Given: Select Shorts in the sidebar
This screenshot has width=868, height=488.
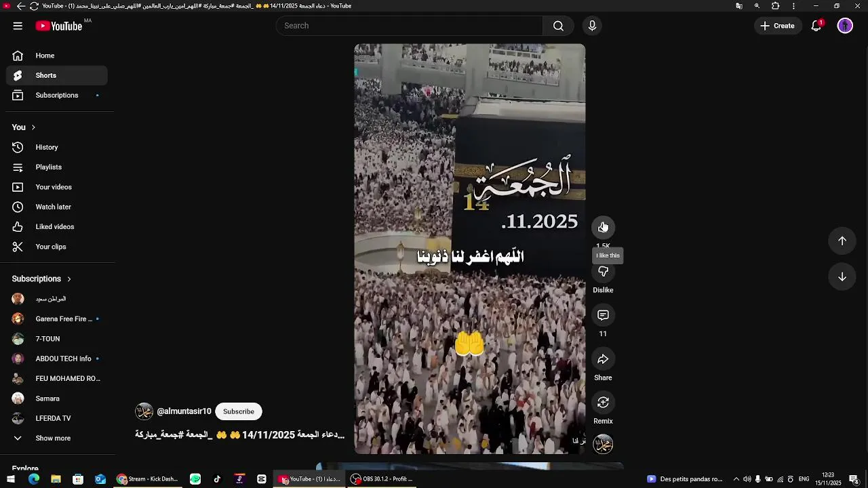Looking at the screenshot, I should click(57, 75).
